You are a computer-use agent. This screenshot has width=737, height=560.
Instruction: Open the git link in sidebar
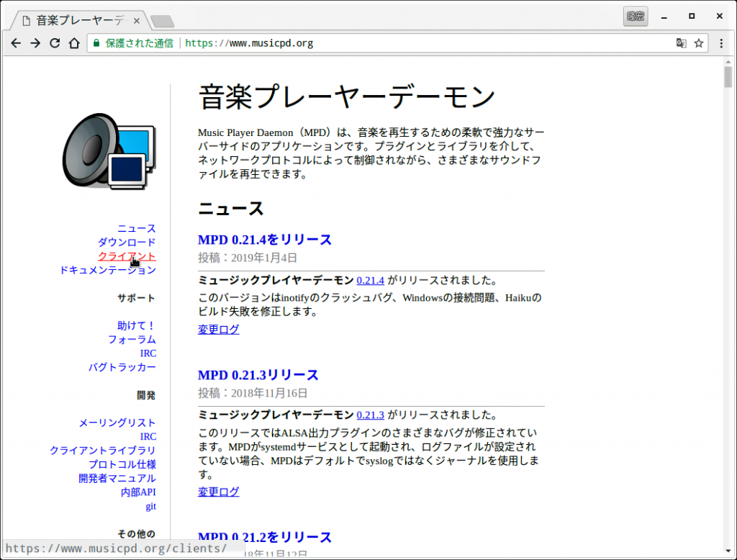click(x=151, y=507)
